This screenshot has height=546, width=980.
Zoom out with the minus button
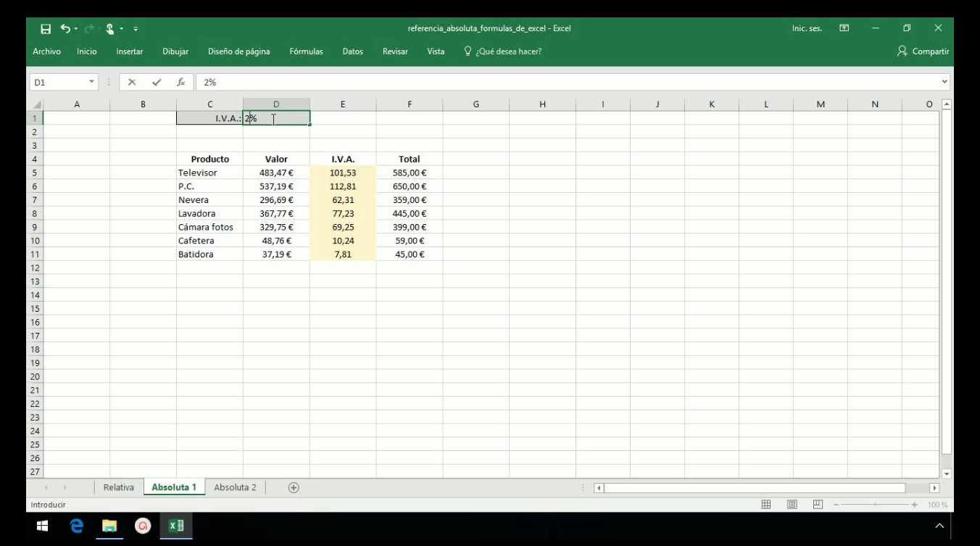point(837,505)
